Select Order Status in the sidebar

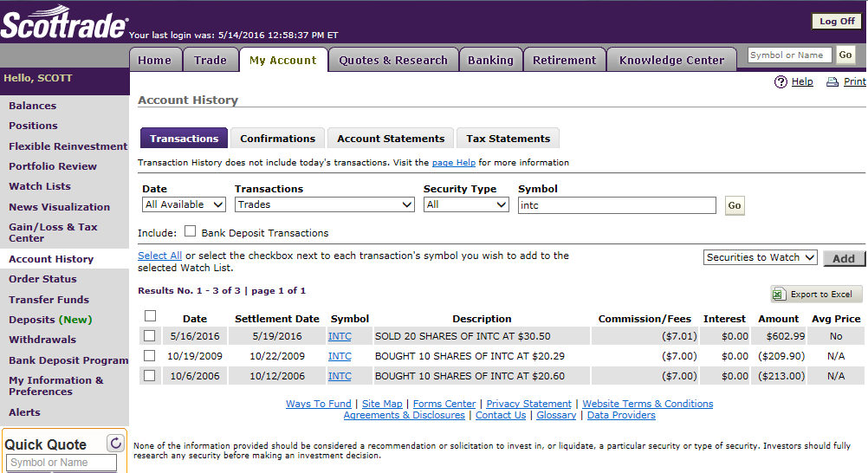pos(42,279)
